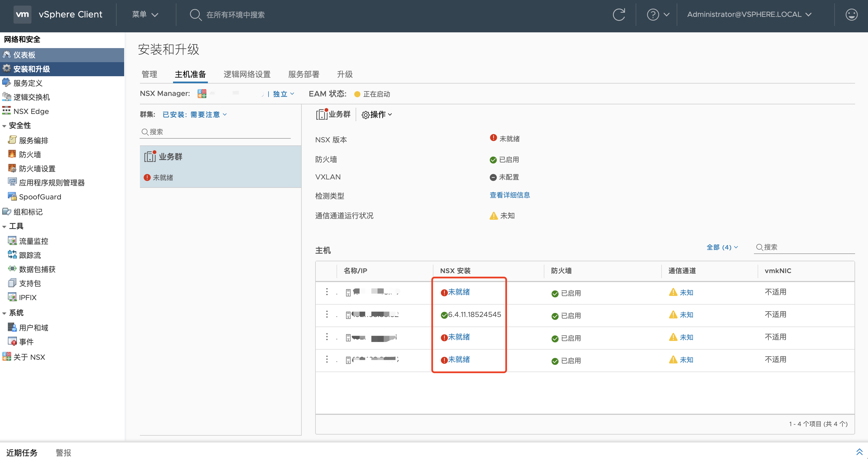Open SpoofGuard in the sidebar

tap(40, 197)
